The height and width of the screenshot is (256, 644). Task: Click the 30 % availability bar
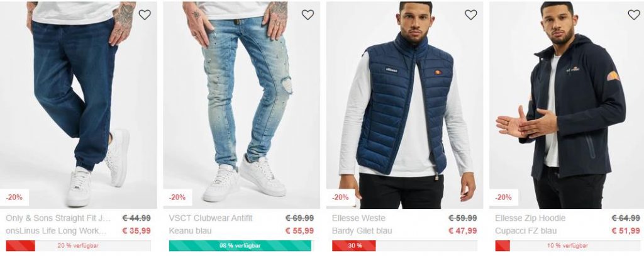[404, 246]
